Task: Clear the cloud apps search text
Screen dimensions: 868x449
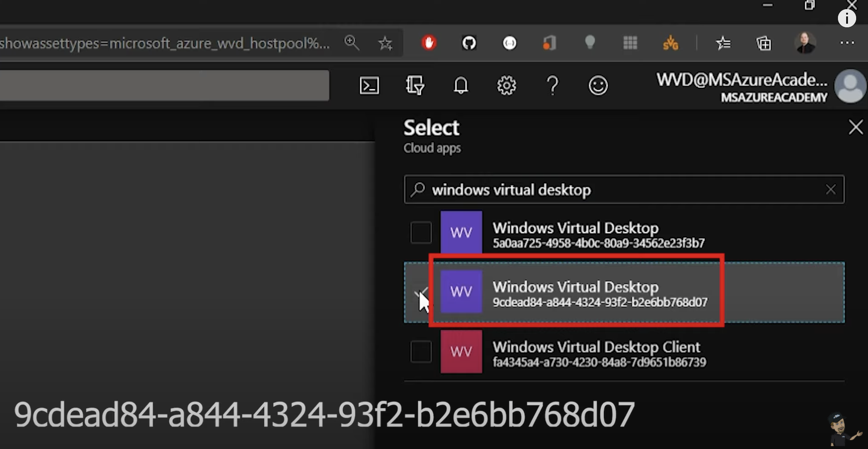Action: (831, 189)
